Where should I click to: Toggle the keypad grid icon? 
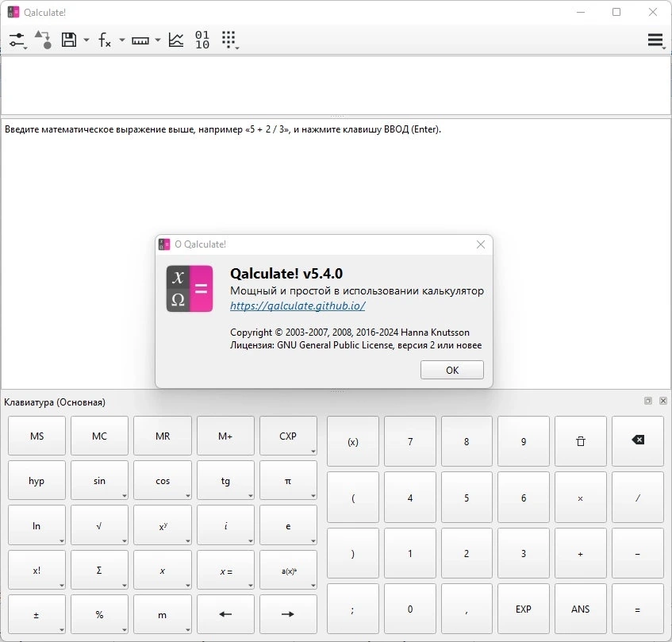pyautogui.click(x=229, y=40)
